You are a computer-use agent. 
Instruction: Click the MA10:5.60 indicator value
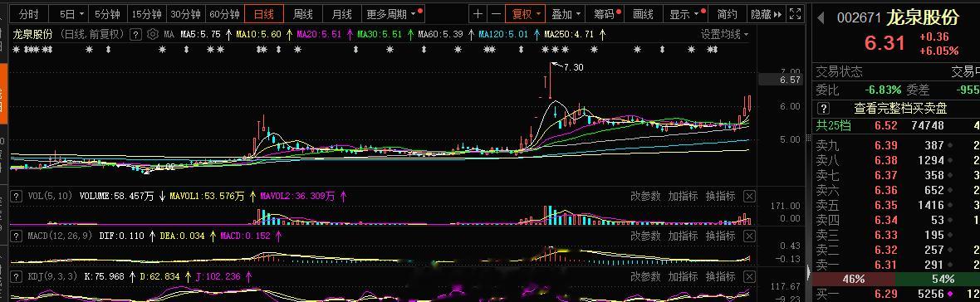pyautogui.click(x=259, y=34)
